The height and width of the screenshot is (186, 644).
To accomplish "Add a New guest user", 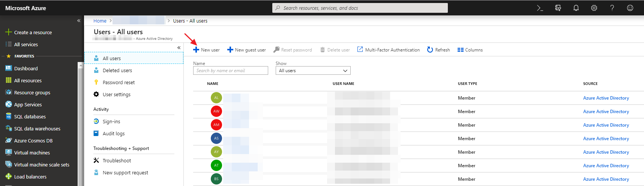I will click(x=246, y=50).
